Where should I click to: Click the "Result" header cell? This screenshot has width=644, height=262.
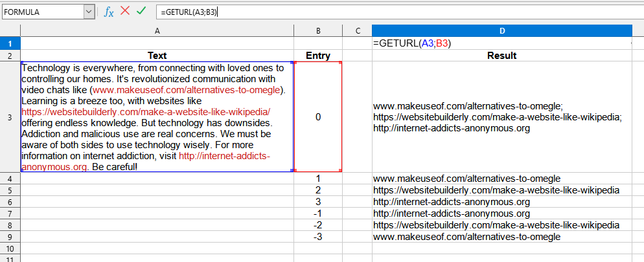[501, 56]
